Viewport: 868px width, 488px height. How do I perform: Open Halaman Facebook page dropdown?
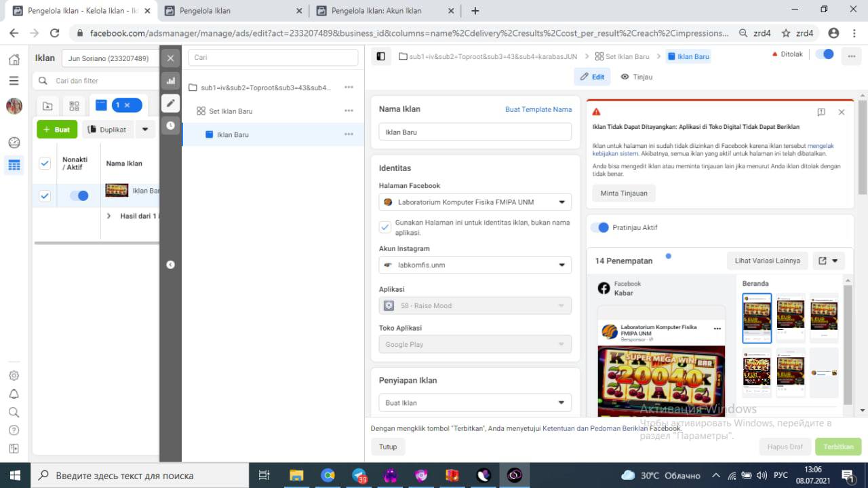tap(475, 202)
